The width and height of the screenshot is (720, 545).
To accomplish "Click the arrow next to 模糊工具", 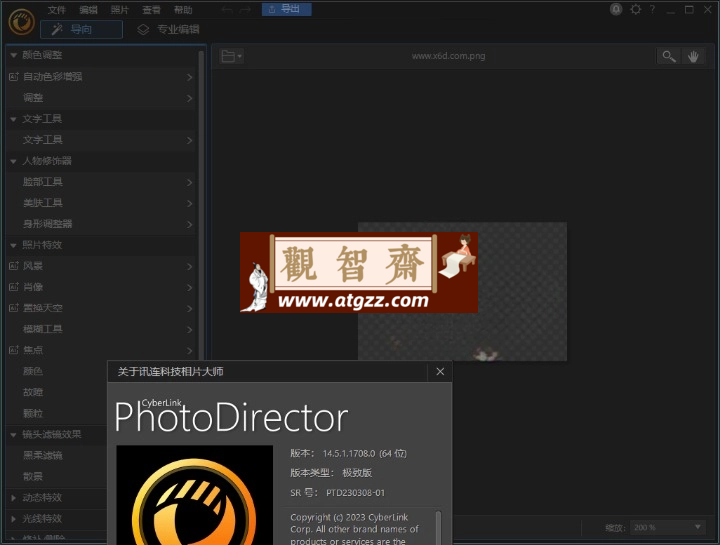I will pos(190,330).
